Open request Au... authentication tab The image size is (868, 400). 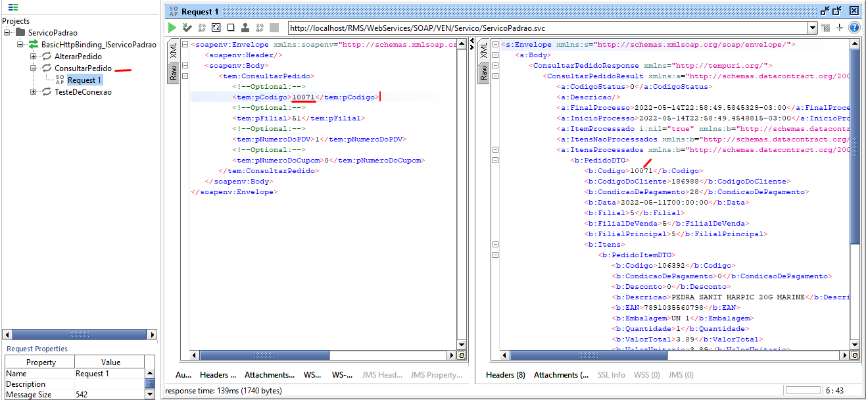(183, 375)
